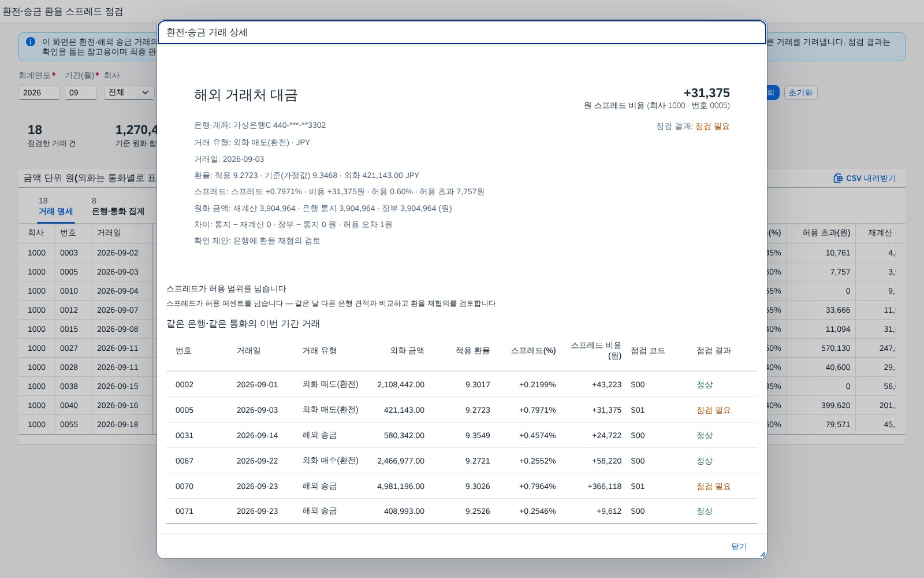Click spread cost +366,118 cell
Screen dimensions: 924x578
(x=604, y=486)
